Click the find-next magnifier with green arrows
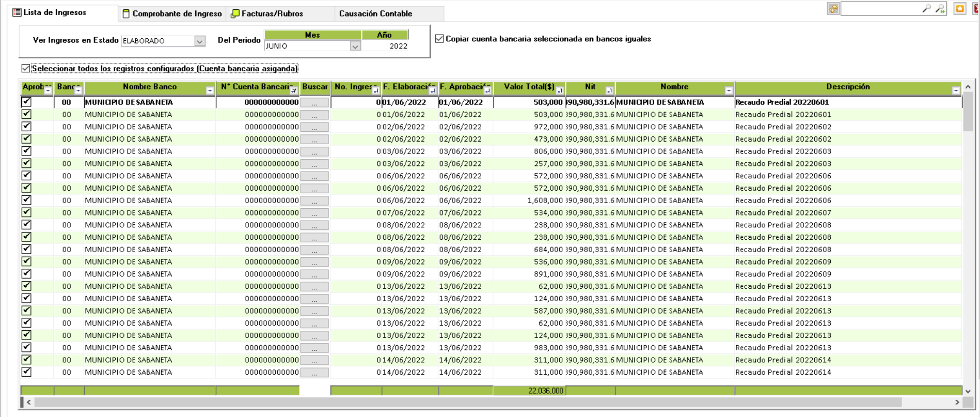980x417 pixels. [940, 9]
